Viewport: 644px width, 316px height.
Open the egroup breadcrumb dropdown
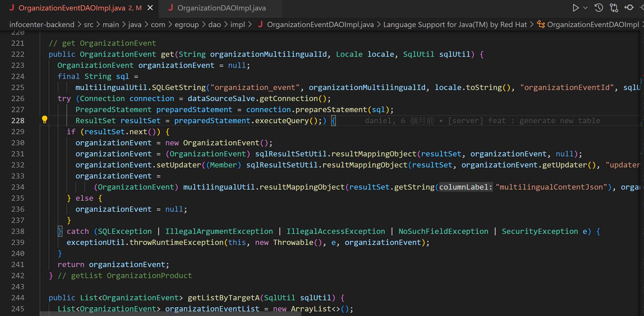[187, 24]
